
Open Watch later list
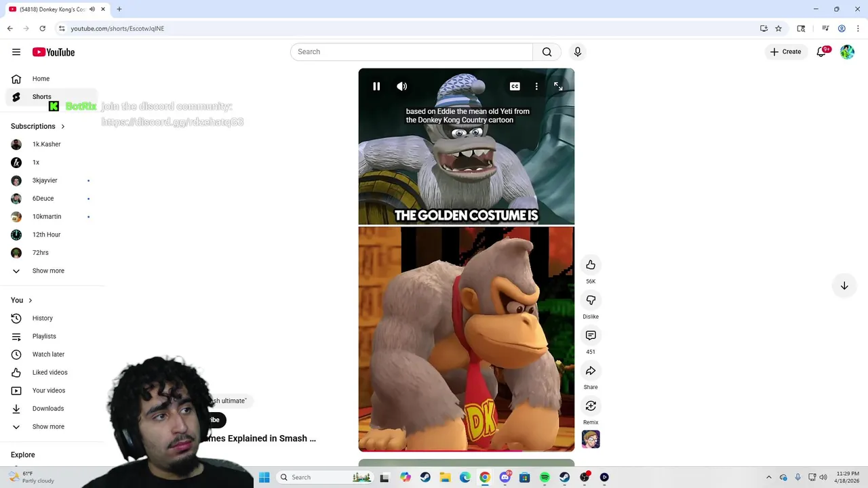coord(51,354)
